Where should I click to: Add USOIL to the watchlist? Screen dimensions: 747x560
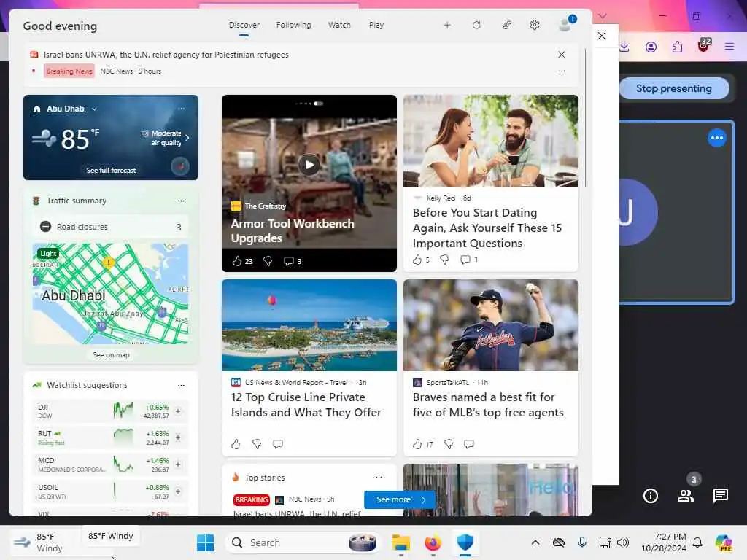click(x=178, y=491)
